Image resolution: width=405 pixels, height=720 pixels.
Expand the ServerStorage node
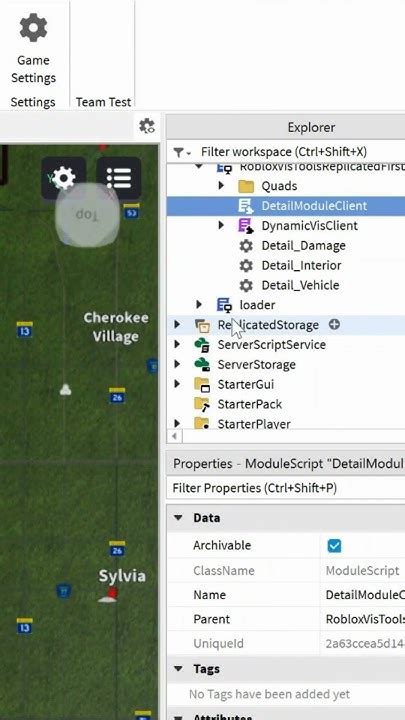pos(177,364)
